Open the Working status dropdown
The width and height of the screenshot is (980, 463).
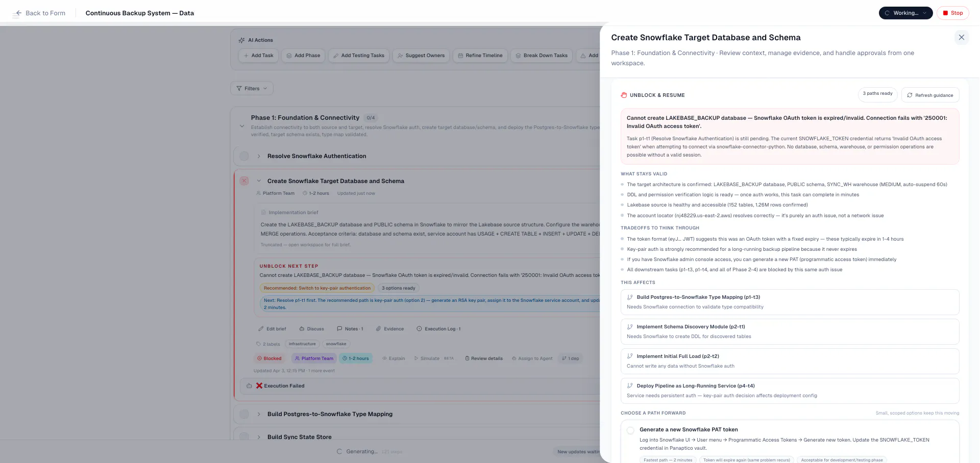point(905,13)
